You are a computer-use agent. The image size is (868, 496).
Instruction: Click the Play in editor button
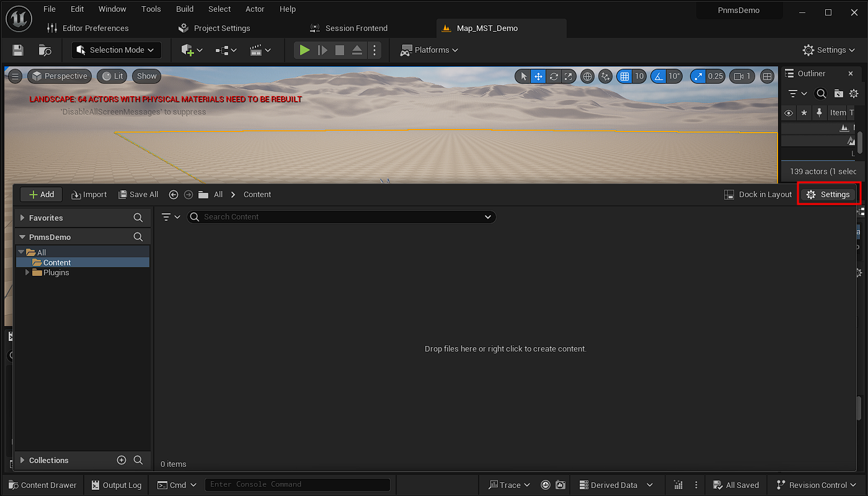[304, 50]
